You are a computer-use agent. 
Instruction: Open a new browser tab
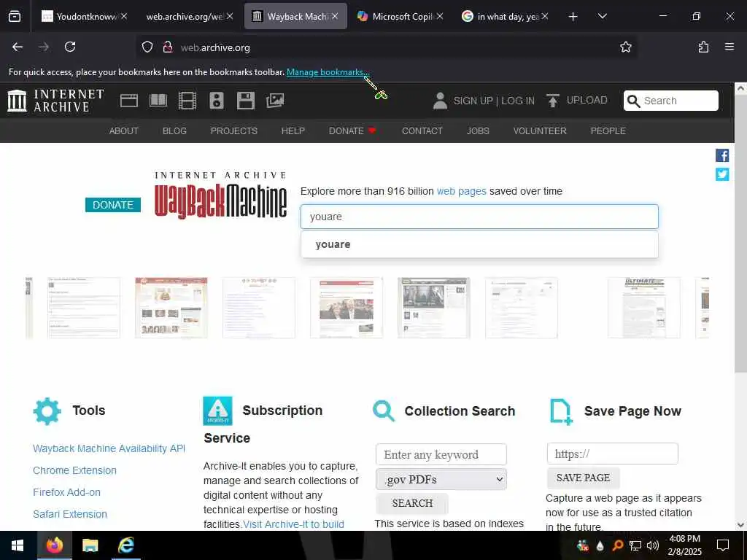[573, 17]
